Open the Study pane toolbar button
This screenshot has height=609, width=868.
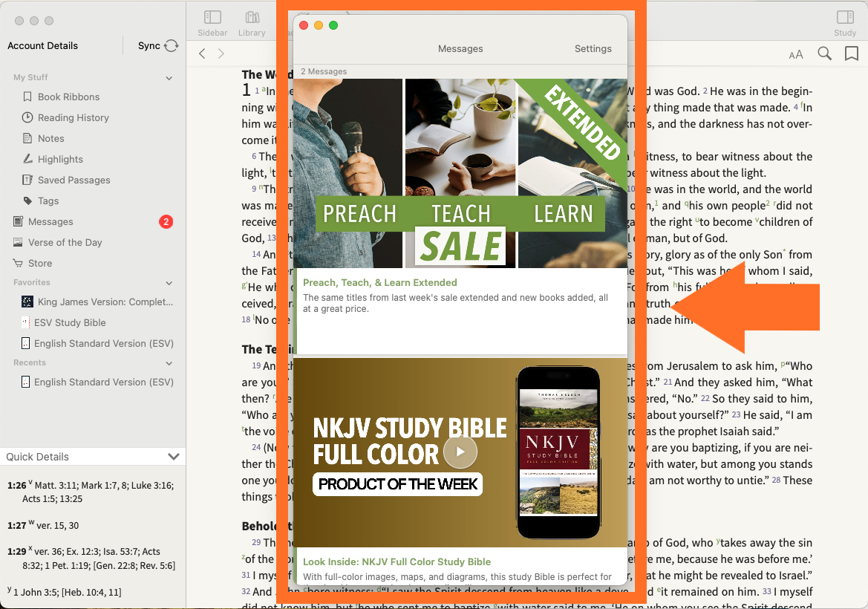845,24
